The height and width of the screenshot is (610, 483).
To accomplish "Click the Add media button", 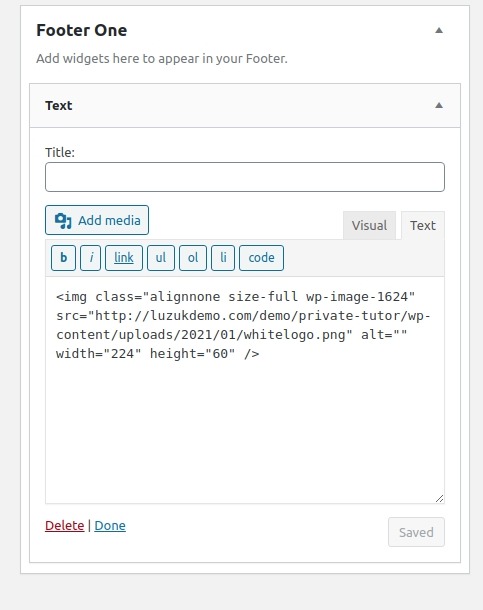I will [x=97, y=220].
